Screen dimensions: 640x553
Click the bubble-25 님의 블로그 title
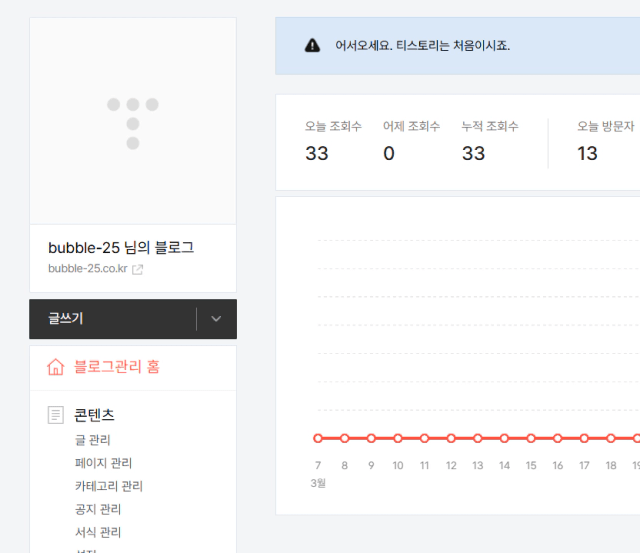tap(121, 248)
